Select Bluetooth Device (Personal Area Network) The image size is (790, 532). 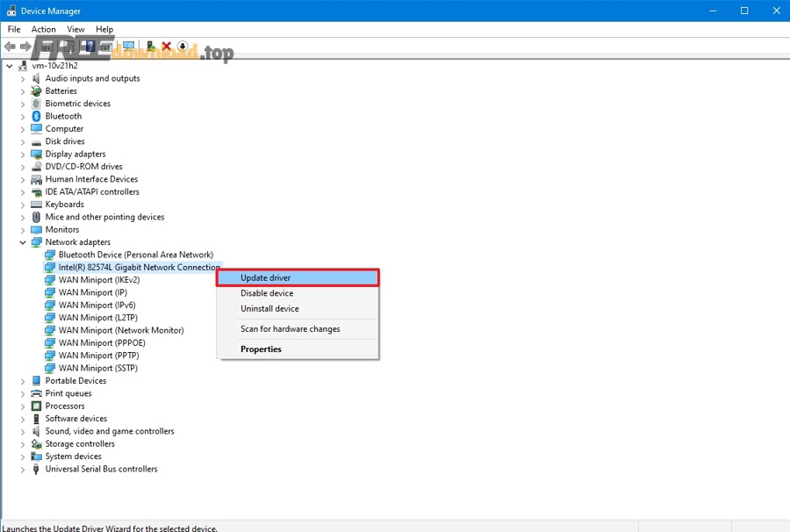[x=135, y=255]
